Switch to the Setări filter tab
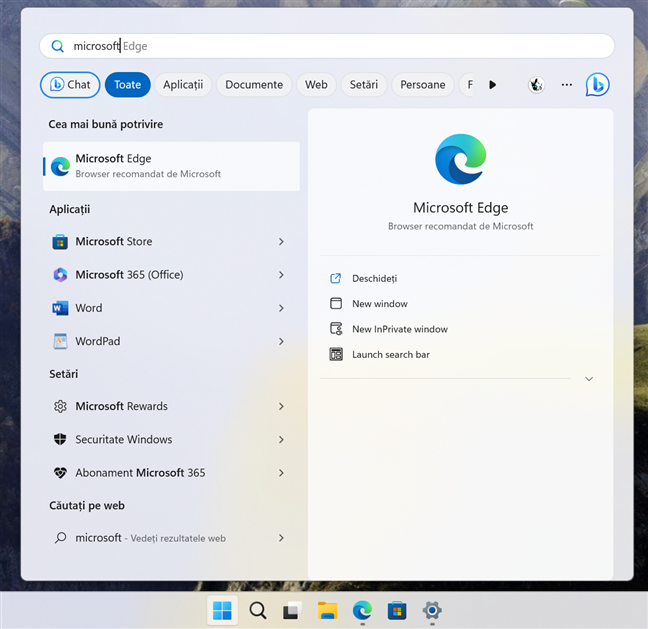 click(x=364, y=85)
